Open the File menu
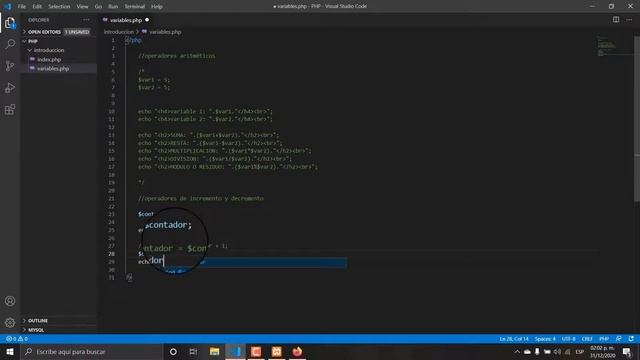The width and height of the screenshot is (640, 360). tap(22, 7)
